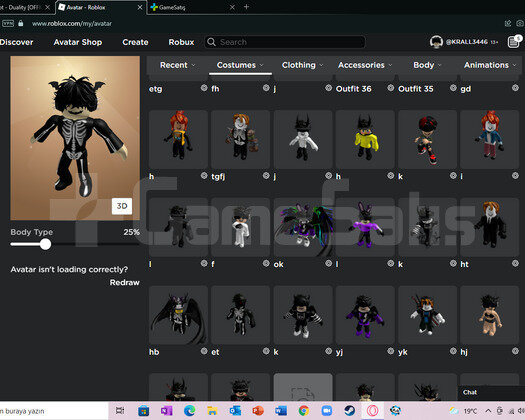The height and width of the screenshot is (420, 525).
Task: Close the Avatar - Roblox tab
Action: 140,7
